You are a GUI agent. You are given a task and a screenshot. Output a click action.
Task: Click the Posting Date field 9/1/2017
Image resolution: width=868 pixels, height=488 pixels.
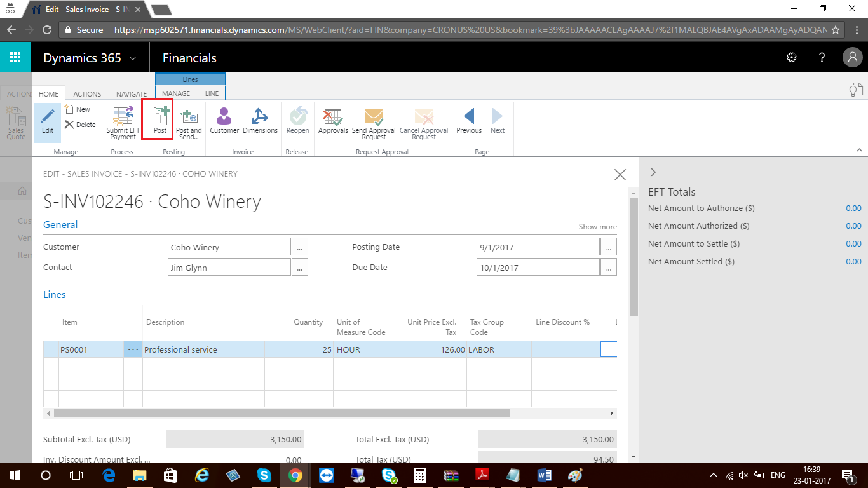[x=538, y=247]
